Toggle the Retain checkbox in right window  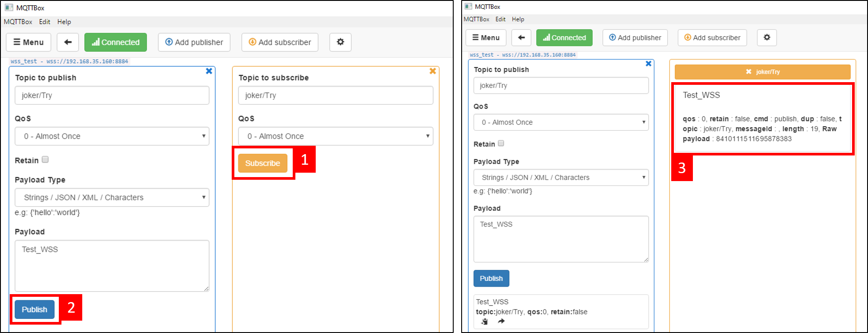click(x=501, y=144)
